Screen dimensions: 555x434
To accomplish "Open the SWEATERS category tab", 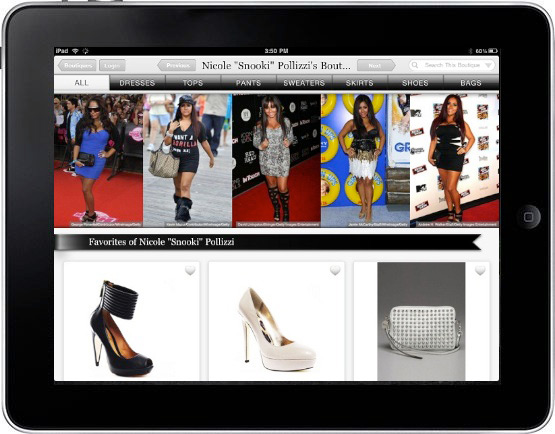I will (x=304, y=83).
